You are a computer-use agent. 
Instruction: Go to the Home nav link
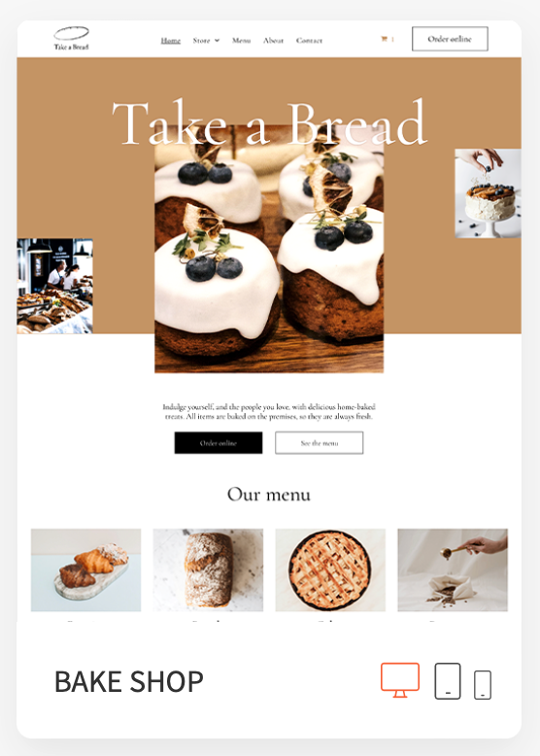point(171,41)
